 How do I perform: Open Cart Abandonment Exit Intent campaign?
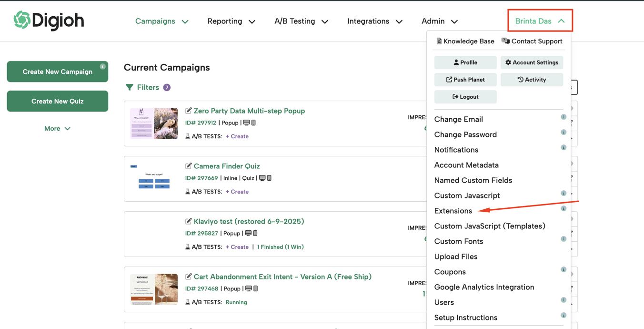[x=282, y=277]
